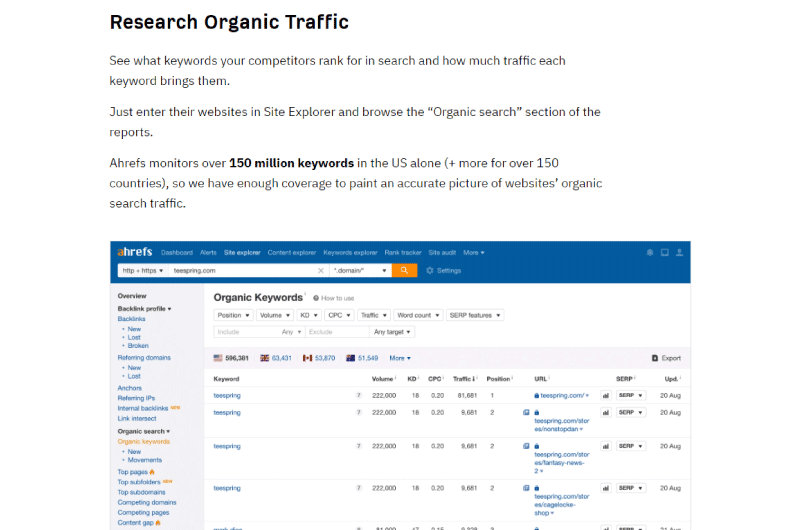Open Backlinks in the sidebar
The image size is (800, 530).
click(132, 319)
